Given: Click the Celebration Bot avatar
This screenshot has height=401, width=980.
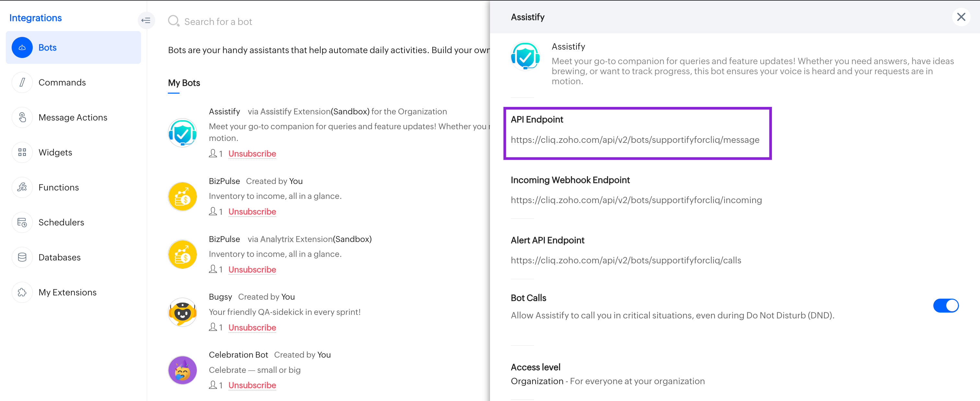Looking at the screenshot, I should (x=182, y=370).
